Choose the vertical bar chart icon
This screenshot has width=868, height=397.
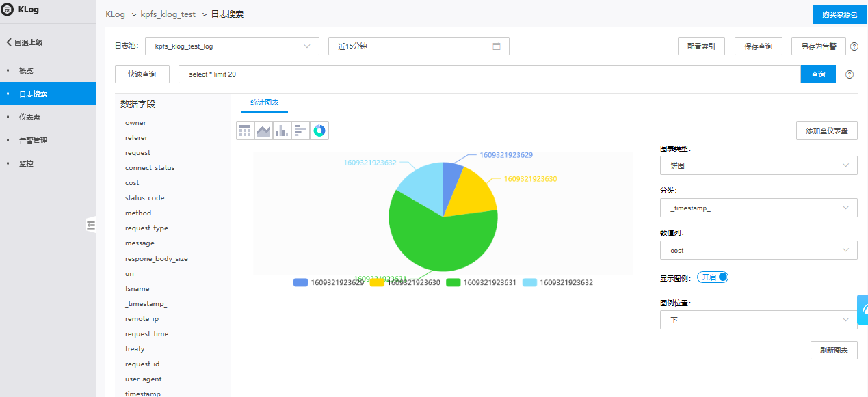tap(282, 131)
